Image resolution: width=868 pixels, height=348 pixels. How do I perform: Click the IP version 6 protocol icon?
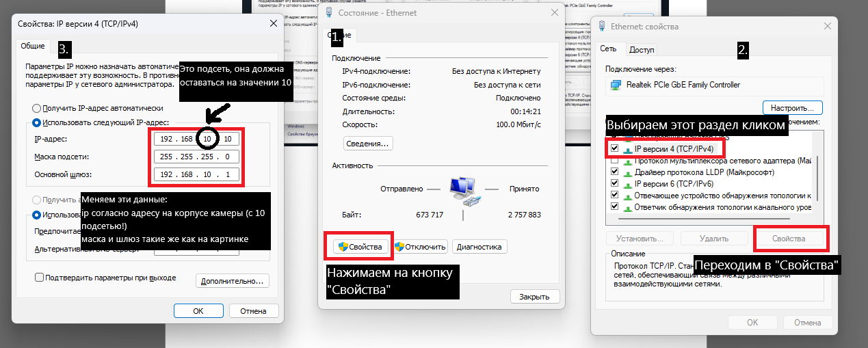(x=627, y=184)
